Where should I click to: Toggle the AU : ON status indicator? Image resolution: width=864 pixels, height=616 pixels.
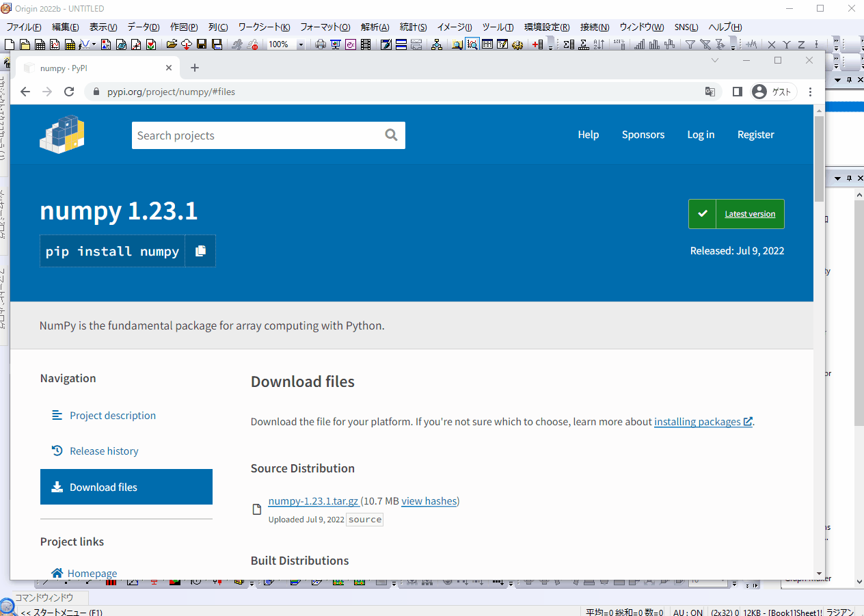(688, 613)
